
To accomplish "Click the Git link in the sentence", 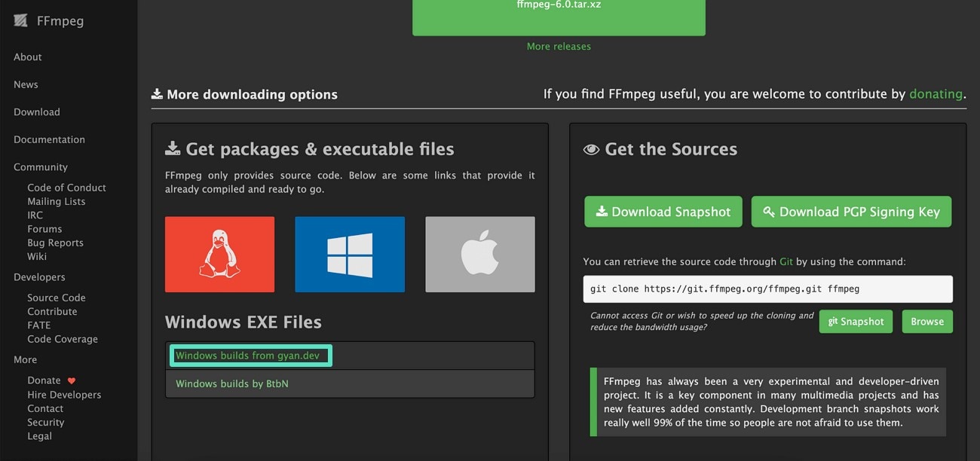I will [x=786, y=262].
